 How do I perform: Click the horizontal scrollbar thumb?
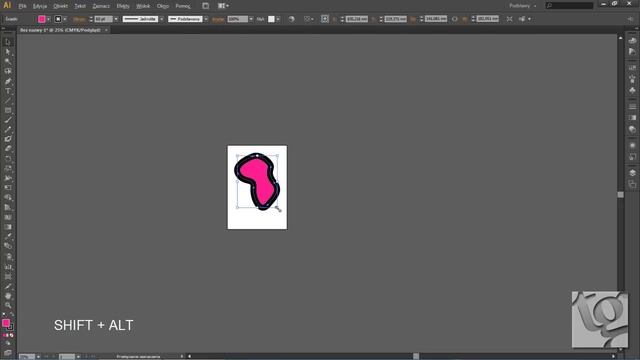416,356
